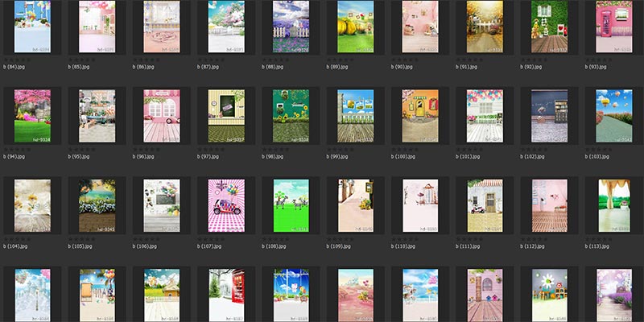Image resolution: width=644 pixels, height=322 pixels.
Task: Click the b (105).jpg seaside hedge thumbnail
Action: tap(97, 205)
